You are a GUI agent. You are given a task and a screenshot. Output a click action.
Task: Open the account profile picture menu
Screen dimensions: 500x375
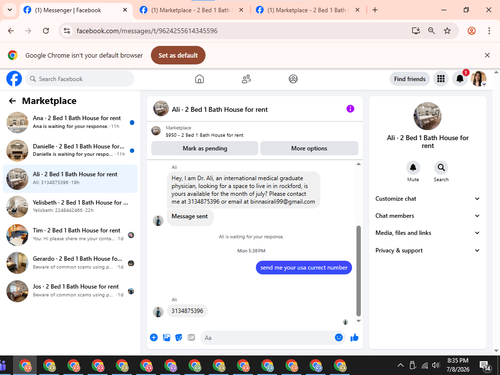479,79
